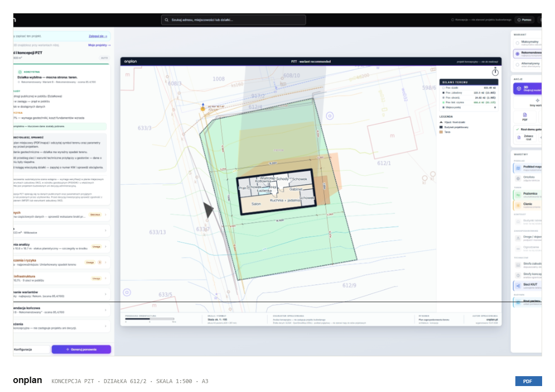
Task: Expand the analizy row chevron
Action: (x=106, y=246)
